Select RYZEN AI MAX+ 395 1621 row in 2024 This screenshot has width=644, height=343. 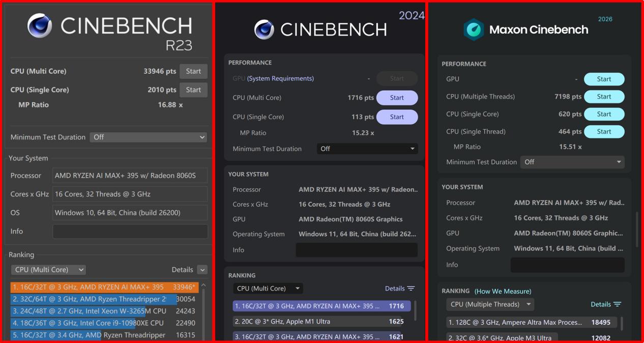321,336
